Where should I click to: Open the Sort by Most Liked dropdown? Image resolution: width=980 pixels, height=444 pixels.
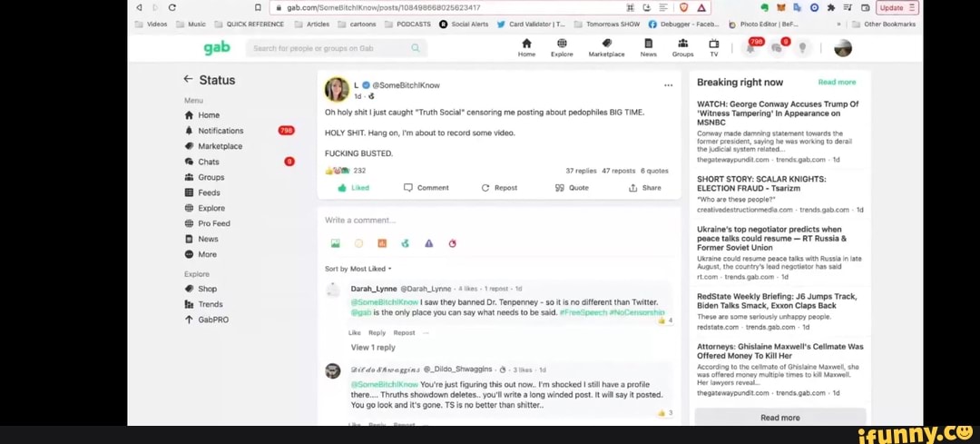[358, 269]
